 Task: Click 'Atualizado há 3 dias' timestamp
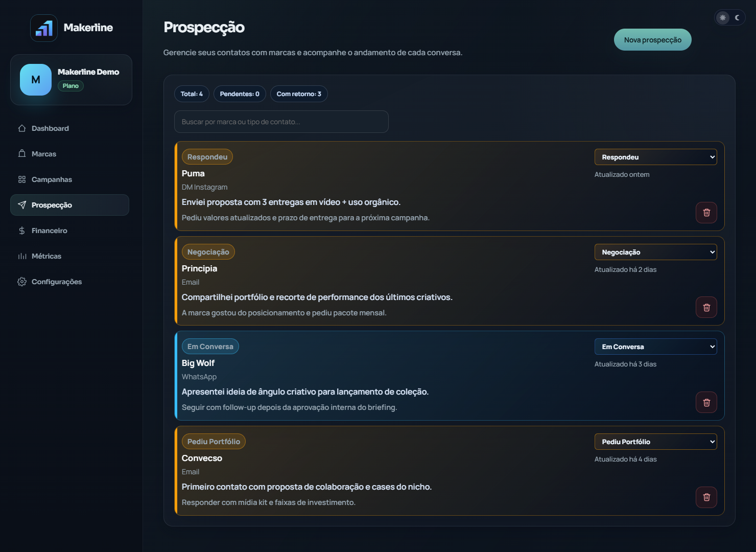click(626, 364)
